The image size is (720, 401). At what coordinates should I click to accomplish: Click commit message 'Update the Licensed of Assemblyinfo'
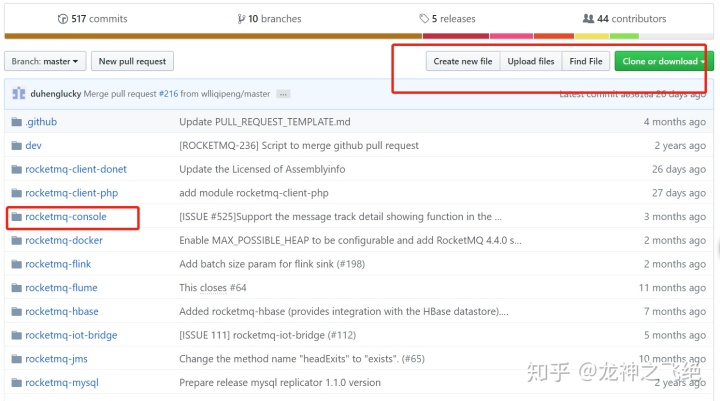[262, 169]
